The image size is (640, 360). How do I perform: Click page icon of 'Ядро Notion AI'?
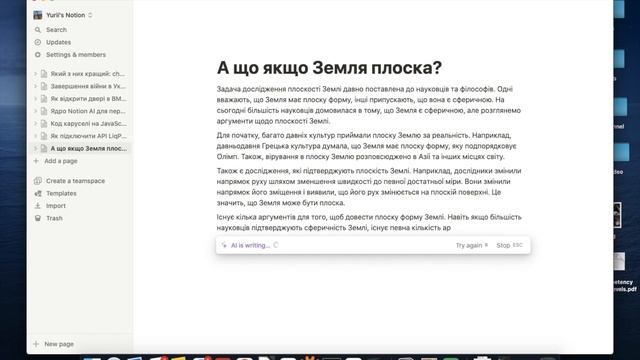pos(44,111)
